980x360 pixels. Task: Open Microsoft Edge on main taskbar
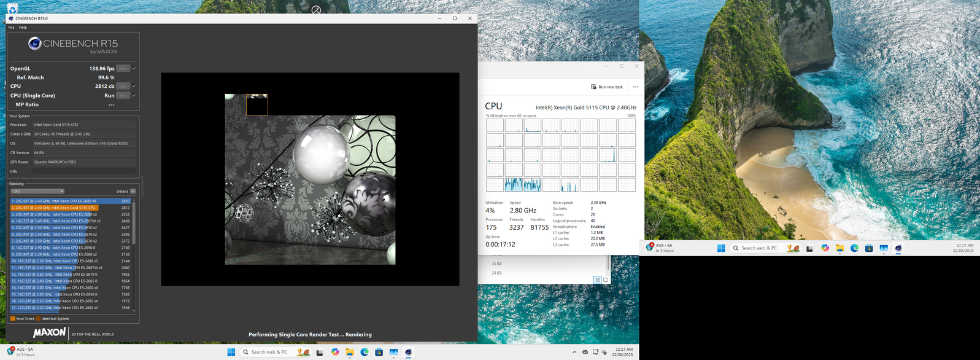365,352
